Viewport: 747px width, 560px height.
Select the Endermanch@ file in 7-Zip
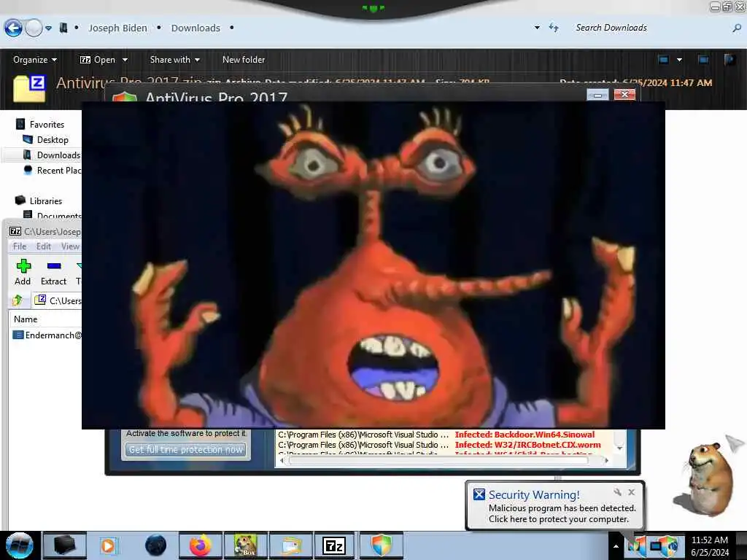coord(47,335)
